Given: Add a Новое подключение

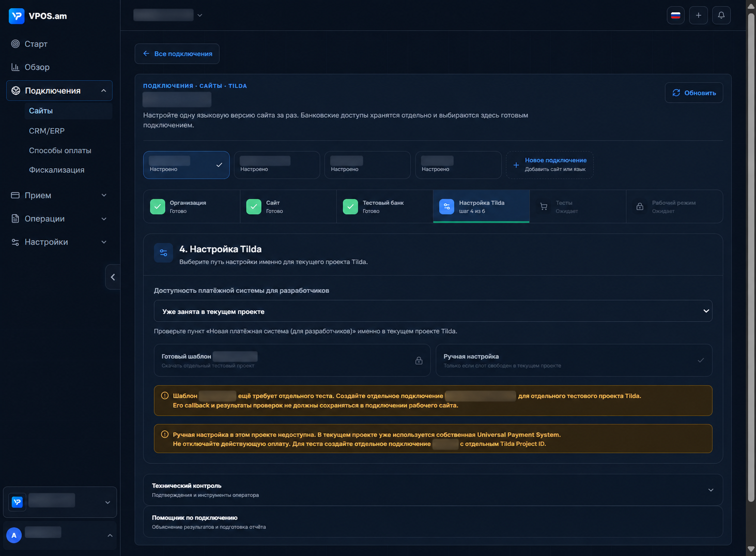Looking at the screenshot, I should click(550, 165).
